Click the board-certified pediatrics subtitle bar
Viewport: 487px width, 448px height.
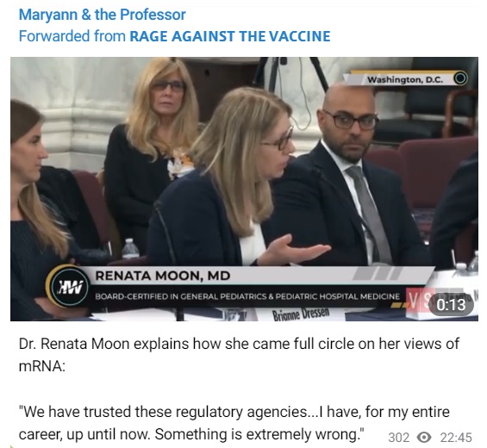pos(247,296)
